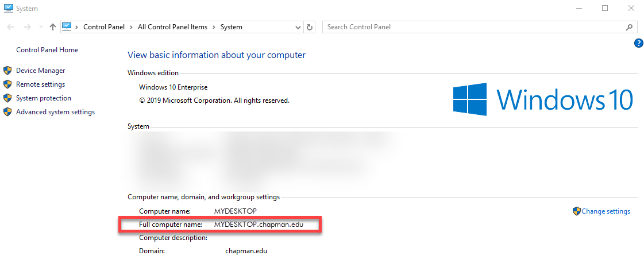Click the Forward navigation arrow
This screenshot has width=644, height=263.
27,27
